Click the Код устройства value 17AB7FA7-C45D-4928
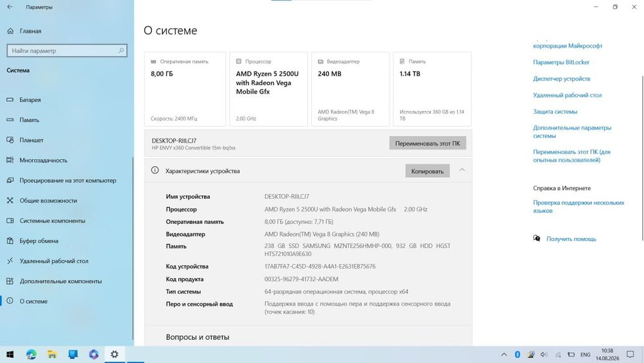This screenshot has width=644, height=363. point(320,266)
